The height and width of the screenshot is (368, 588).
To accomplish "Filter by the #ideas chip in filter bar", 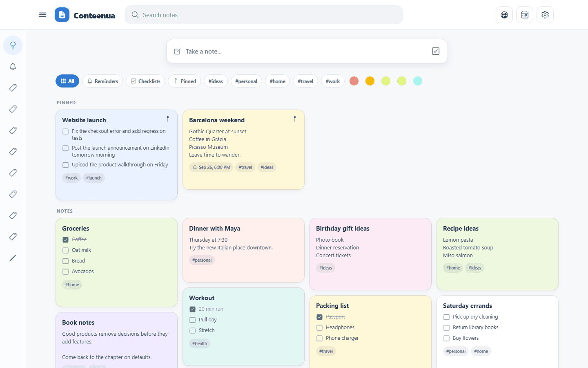I will [216, 81].
